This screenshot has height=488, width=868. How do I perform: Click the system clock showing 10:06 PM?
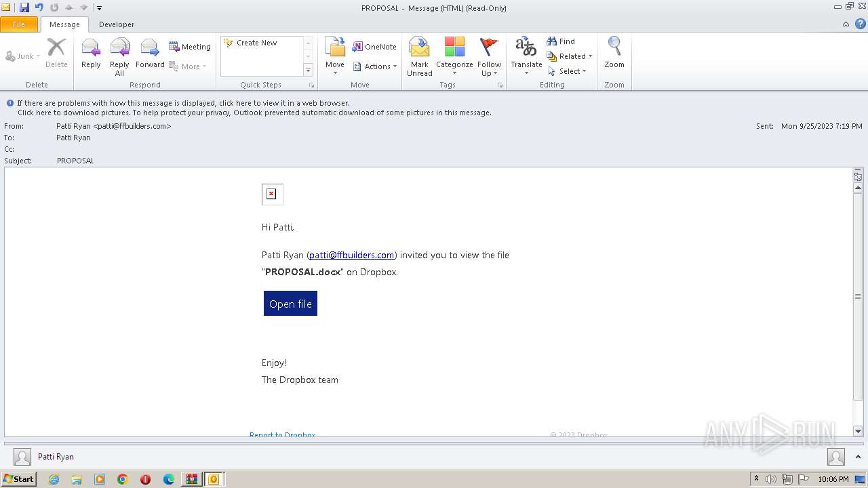[833, 479]
